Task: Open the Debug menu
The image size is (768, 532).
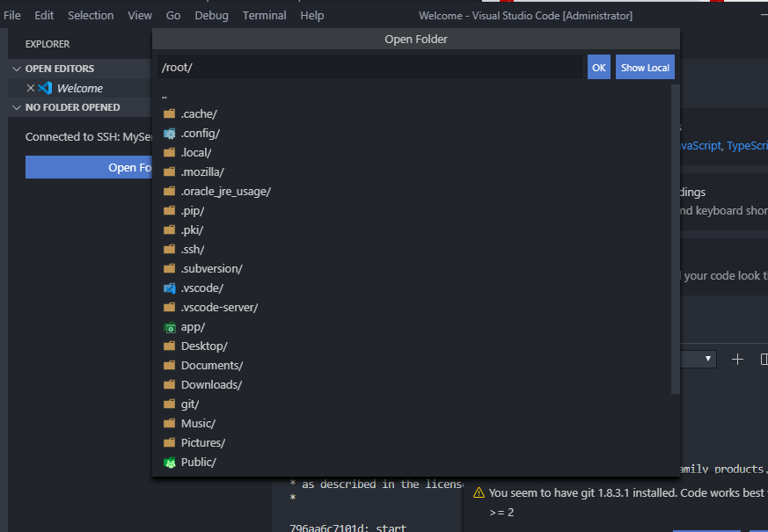Action: point(212,16)
